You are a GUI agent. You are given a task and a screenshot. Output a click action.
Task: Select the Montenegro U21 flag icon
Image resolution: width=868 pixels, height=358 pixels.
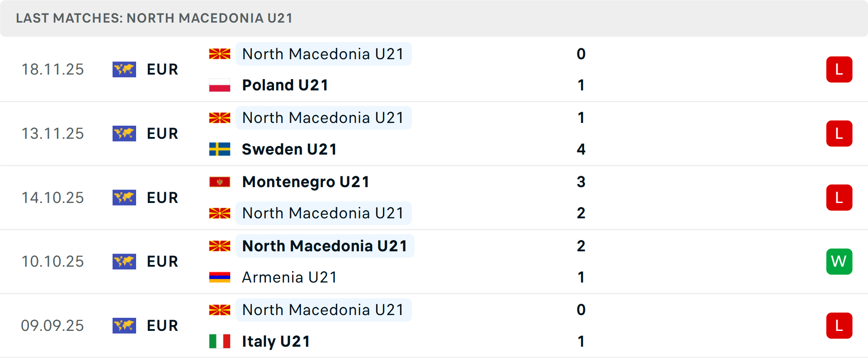[x=219, y=182]
